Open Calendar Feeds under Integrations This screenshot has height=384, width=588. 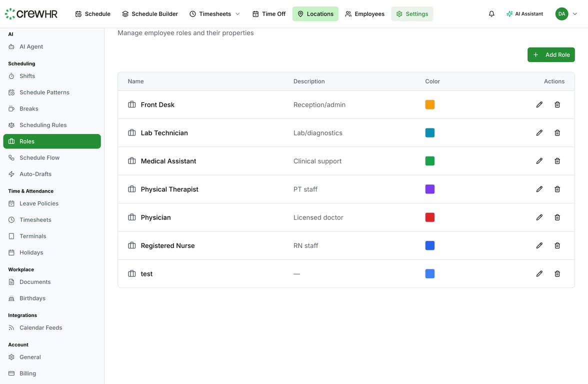click(40, 327)
